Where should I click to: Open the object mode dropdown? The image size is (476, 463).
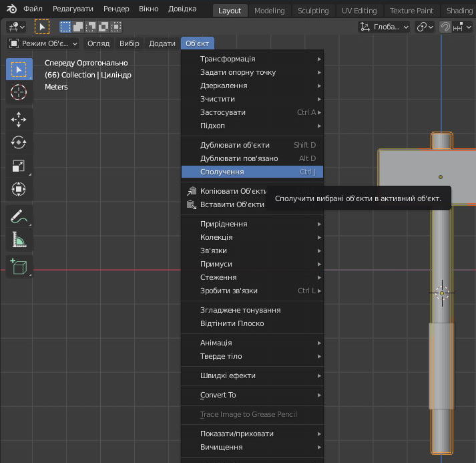point(43,43)
